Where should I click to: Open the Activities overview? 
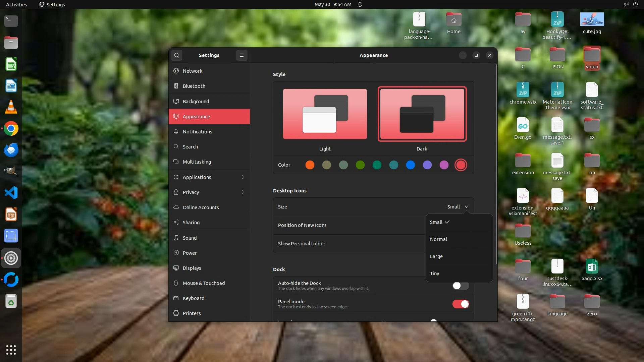click(16, 4)
